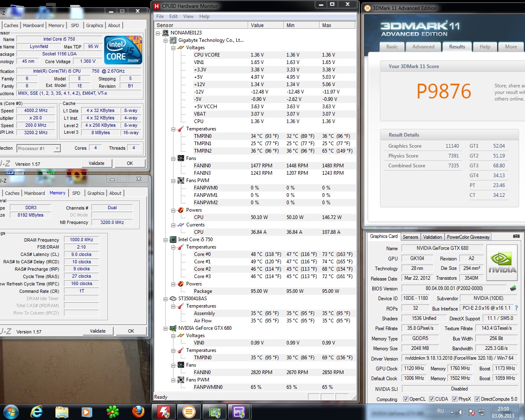Switch to Basic tab in 3DMark 11

[392, 47]
